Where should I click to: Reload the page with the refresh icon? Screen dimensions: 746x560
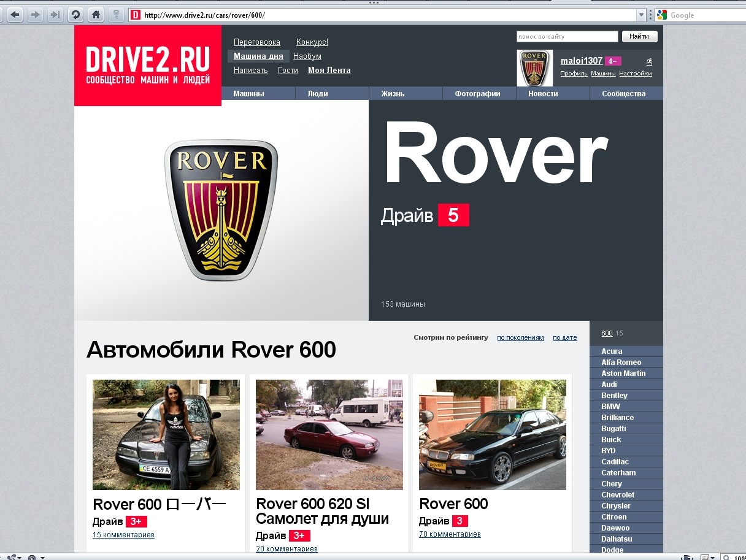75,15
